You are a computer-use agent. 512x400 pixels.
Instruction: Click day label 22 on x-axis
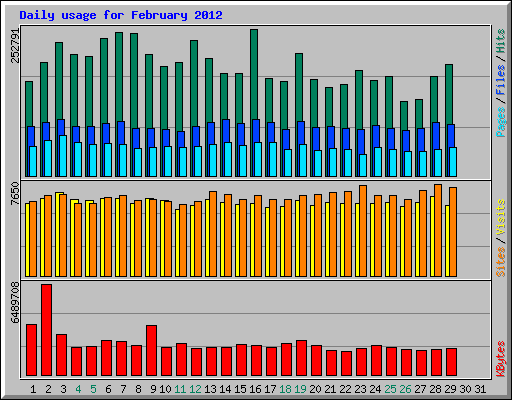tap(345, 389)
